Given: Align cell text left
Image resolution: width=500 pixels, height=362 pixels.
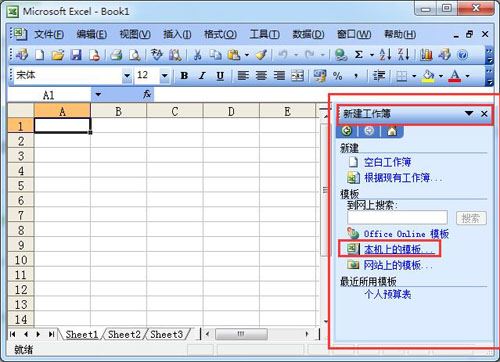Looking at the screenshot, I should [x=243, y=76].
